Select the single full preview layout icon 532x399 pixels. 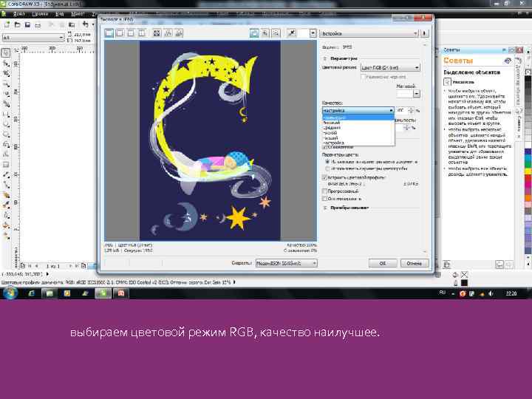[x=109, y=33]
